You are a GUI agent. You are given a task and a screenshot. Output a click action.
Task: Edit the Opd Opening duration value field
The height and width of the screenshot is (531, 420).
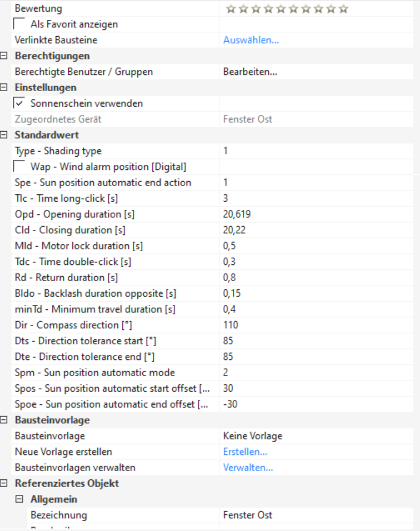click(x=318, y=214)
